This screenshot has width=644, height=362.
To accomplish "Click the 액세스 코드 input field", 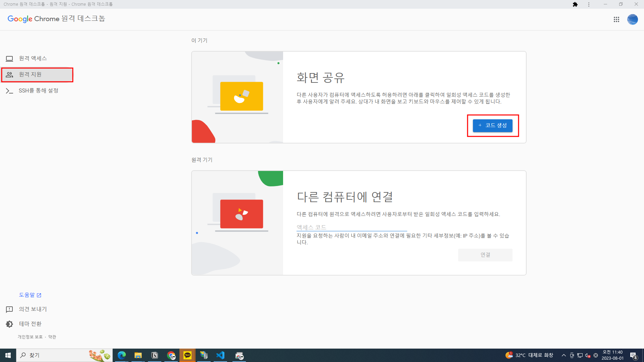I will [351, 227].
